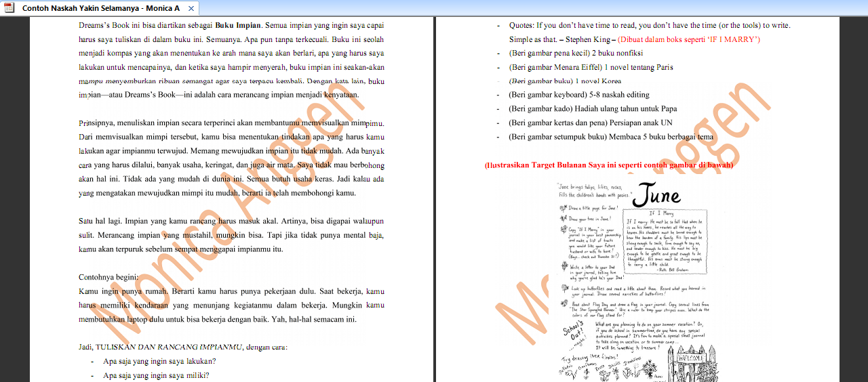Viewport: 868px width, 382px height.
Task: Click the bullet '5-8 naskah editing'
Action: (618, 95)
